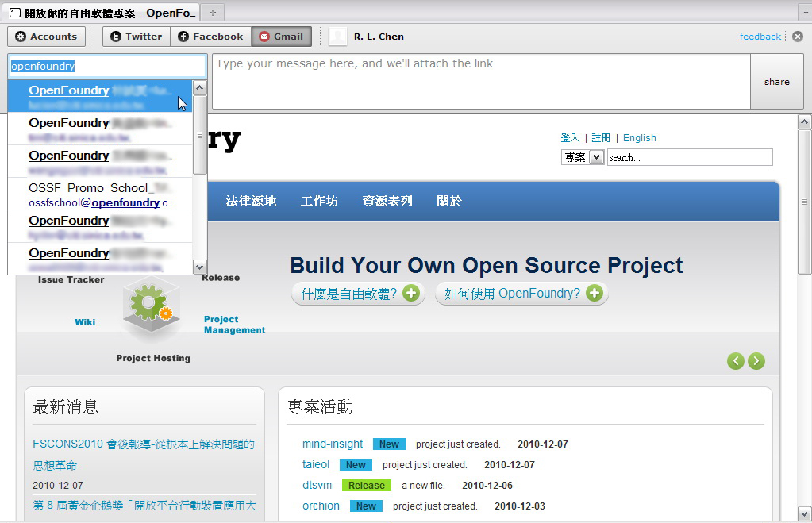Go to previous banner slide arrow

pos(735,361)
